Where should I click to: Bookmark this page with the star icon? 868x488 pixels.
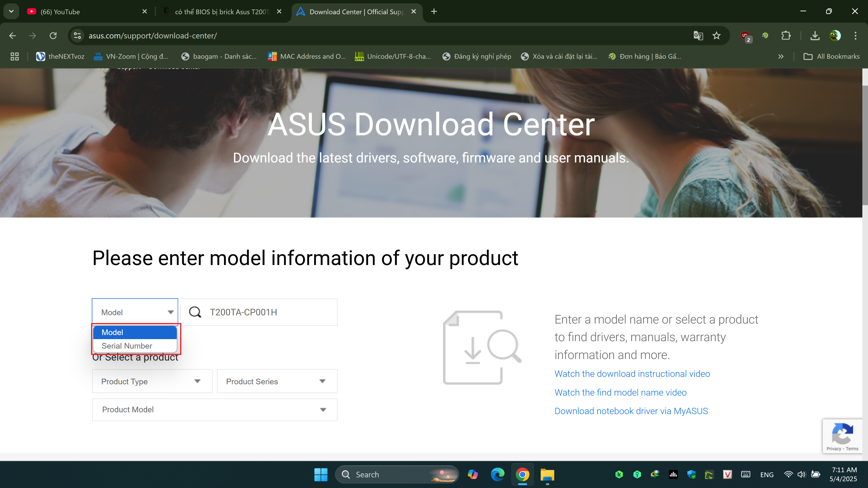point(716,36)
